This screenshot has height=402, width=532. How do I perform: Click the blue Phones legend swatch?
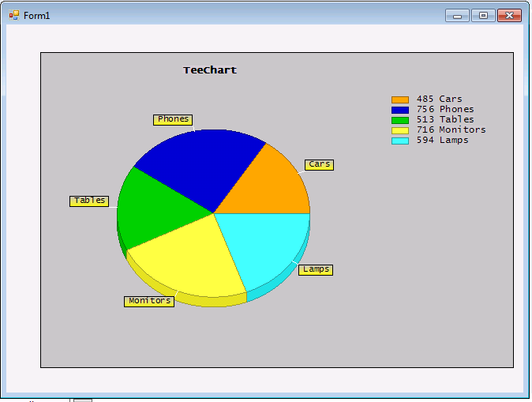[x=400, y=110]
